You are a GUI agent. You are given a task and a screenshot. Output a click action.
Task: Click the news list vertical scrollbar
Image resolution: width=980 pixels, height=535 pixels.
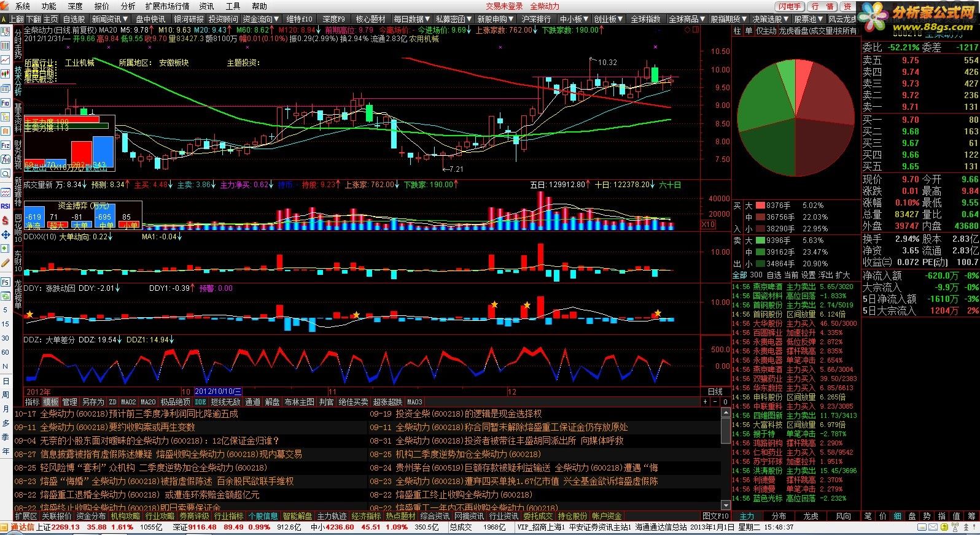click(x=725, y=458)
